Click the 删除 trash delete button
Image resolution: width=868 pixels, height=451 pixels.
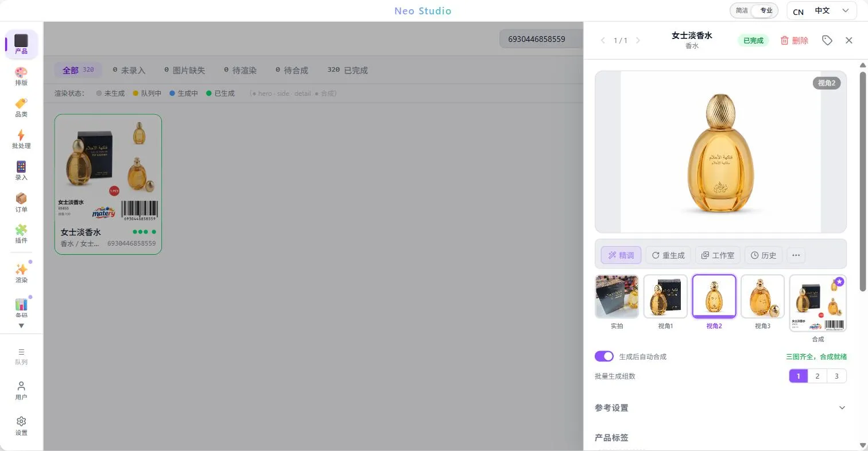tap(794, 40)
